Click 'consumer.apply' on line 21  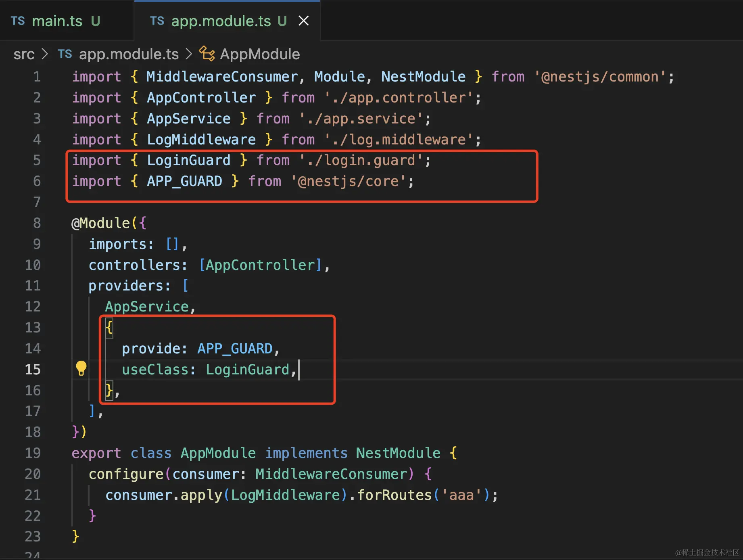pos(164,495)
